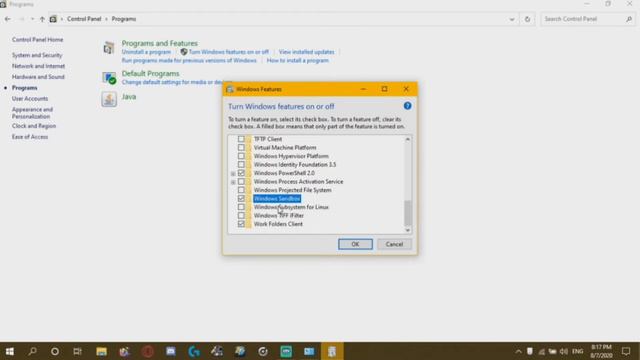Viewport: 640px width, 360px height.
Task: Uncheck the Windows PowerShell 2.0 checkbox
Action: coord(241,173)
